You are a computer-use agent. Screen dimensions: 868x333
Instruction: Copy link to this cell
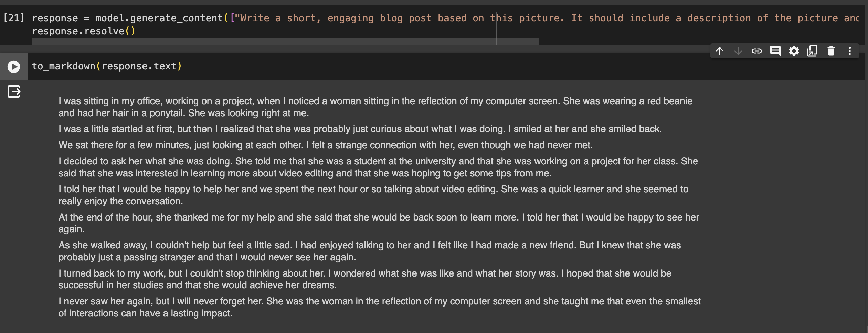click(756, 51)
